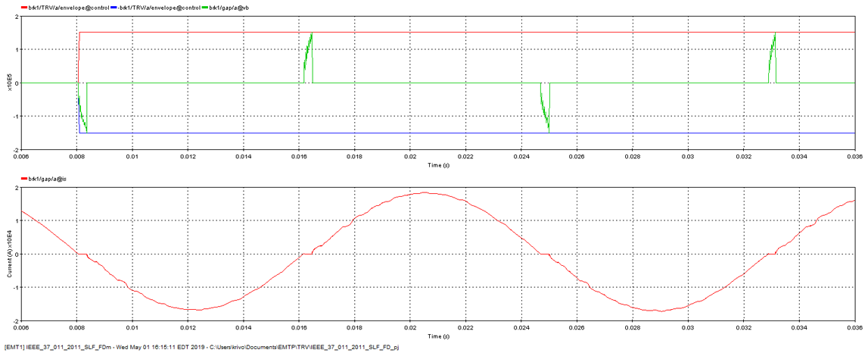This screenshot has height=353, width=868.
Task: Click the green negative spike near 0.025 s
Action: pos(545,114)
